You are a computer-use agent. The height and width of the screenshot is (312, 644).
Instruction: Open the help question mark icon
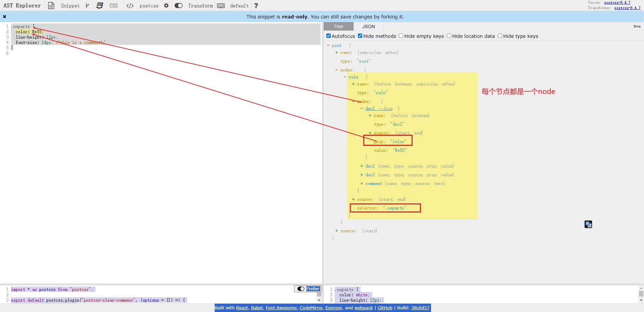(256, 6)
